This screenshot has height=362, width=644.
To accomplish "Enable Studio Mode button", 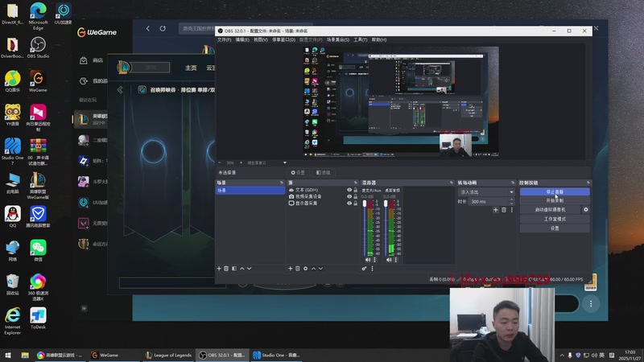I will coord(555,219).
